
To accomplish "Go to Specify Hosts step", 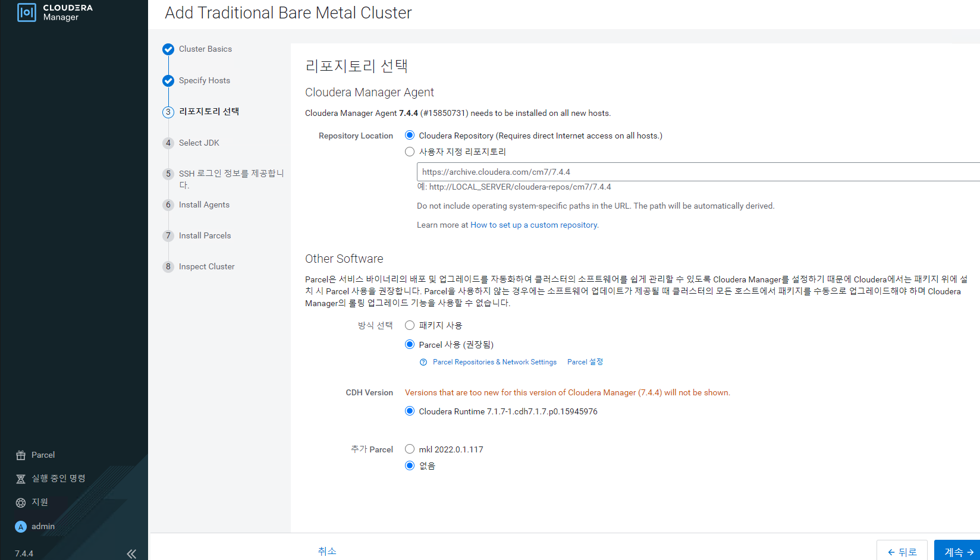I will point(205,80).
